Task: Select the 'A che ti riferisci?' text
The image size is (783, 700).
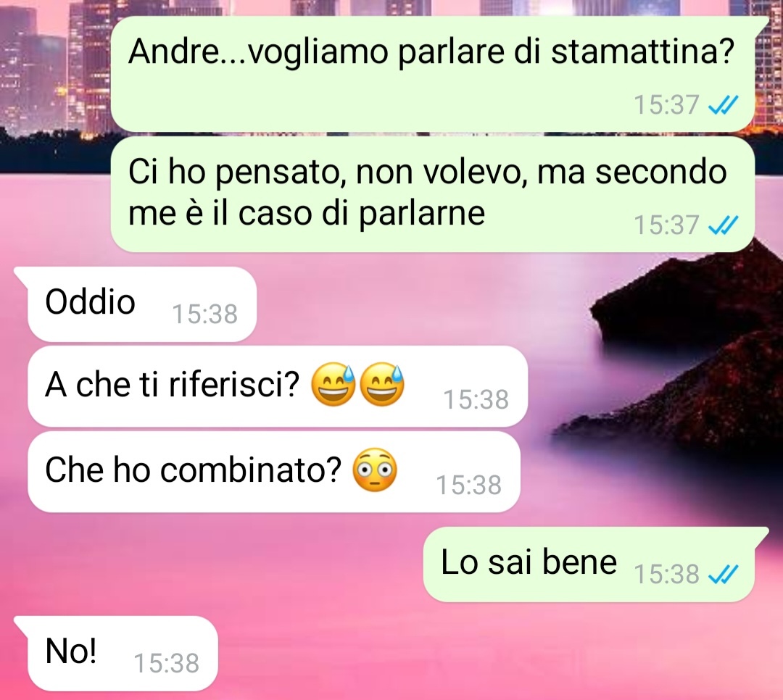Action: pyautogui.click(x=173, y=385)
